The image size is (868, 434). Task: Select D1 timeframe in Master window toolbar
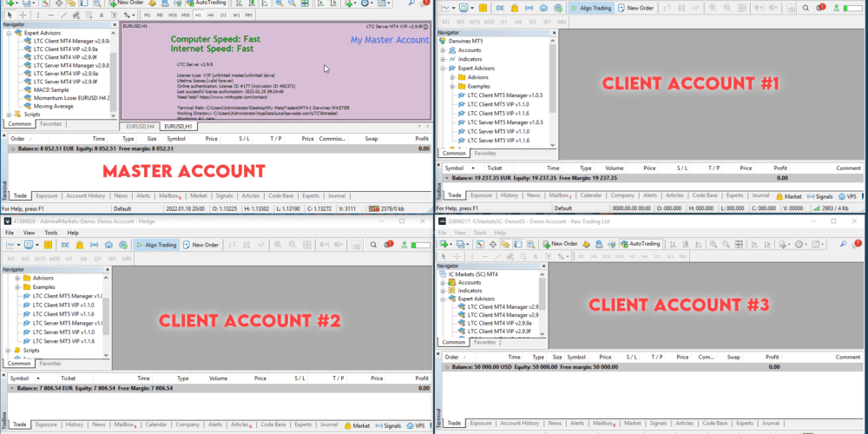pos(224,15)
